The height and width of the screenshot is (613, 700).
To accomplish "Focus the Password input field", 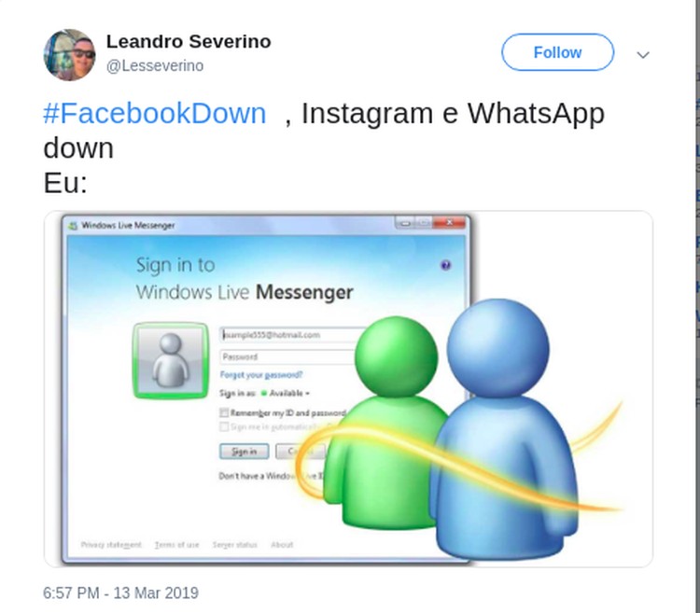I will click(288, 357).
